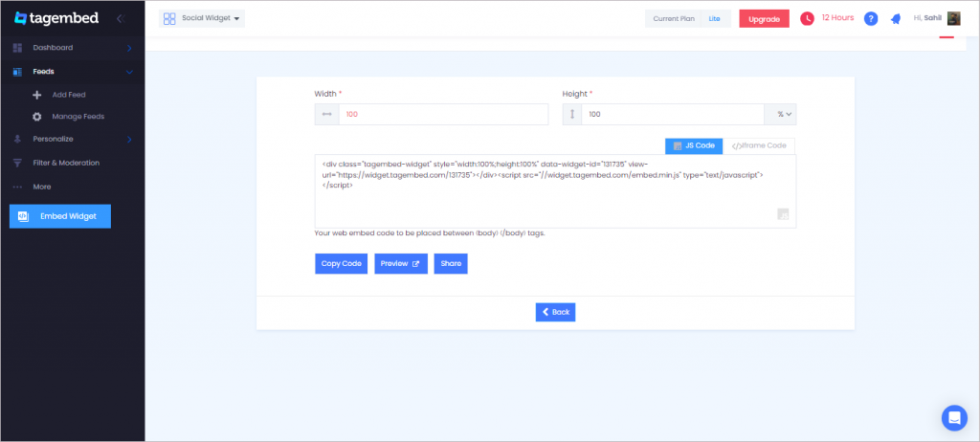The width and height of the screenshot is (980, 442).
Task: Click the gear icon beside Manage Feeds
Action: pos(37,117)
